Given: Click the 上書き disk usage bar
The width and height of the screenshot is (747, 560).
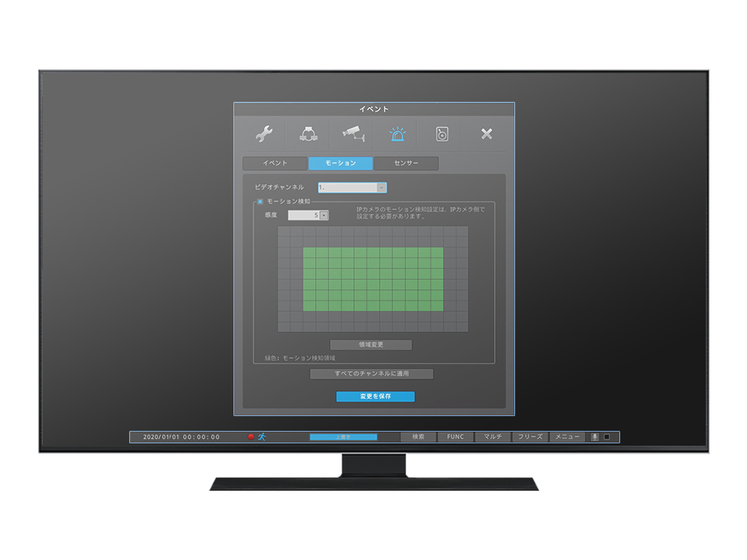Looking at the screenshot, I should click(x=343, y=437).
